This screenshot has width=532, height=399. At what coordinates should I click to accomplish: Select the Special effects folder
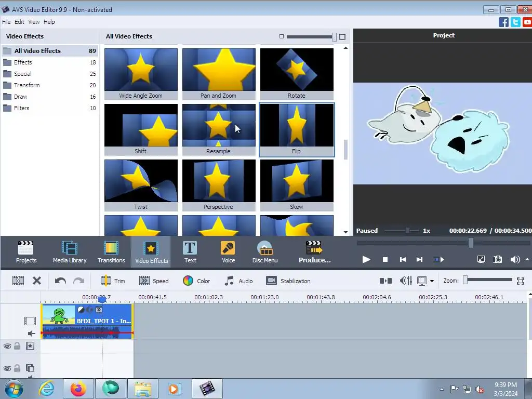[49, 74]
